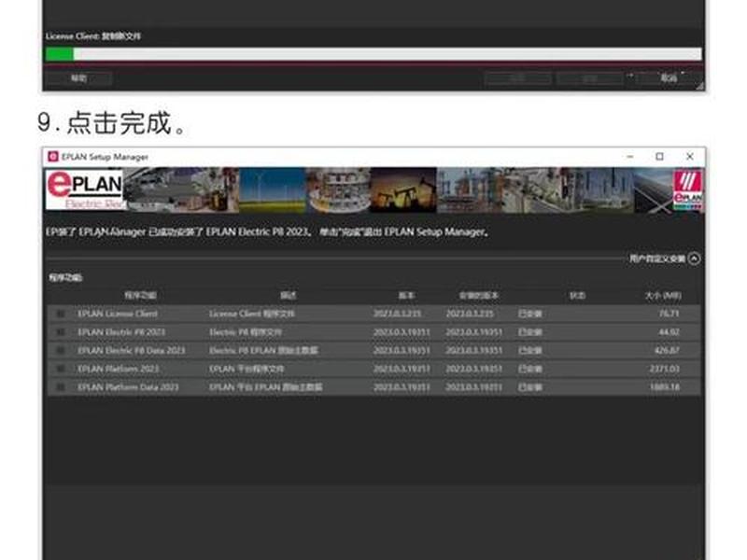Click the 44.92 size value
The image size is (747, 560).
pos(669,332)
